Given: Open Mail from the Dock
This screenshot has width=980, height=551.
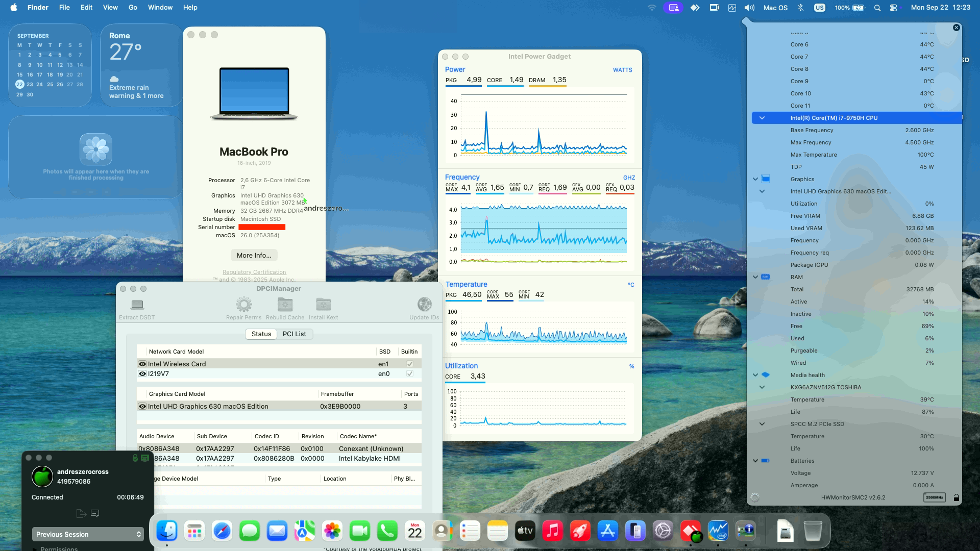Looking at the screenshot, I should click(277, 531).
